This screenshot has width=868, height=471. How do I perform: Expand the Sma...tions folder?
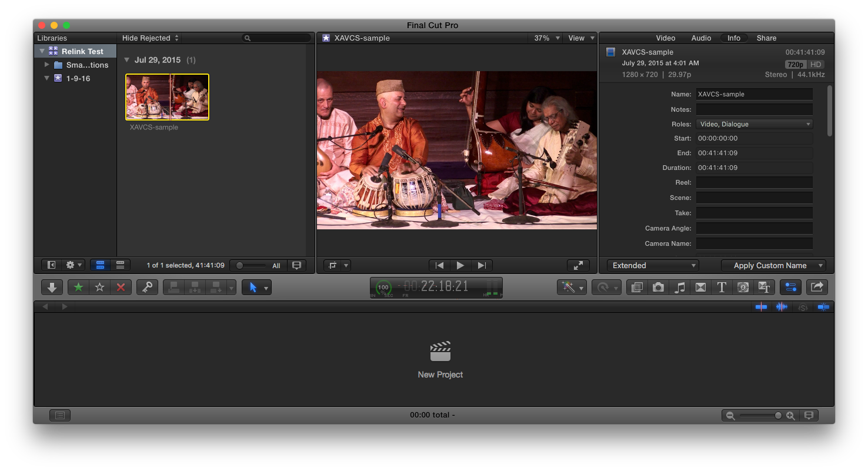pos(47,65)
